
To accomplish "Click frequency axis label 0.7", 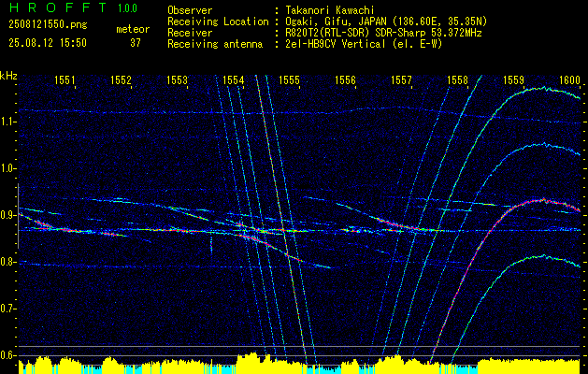I will click(x=7, y=309).
